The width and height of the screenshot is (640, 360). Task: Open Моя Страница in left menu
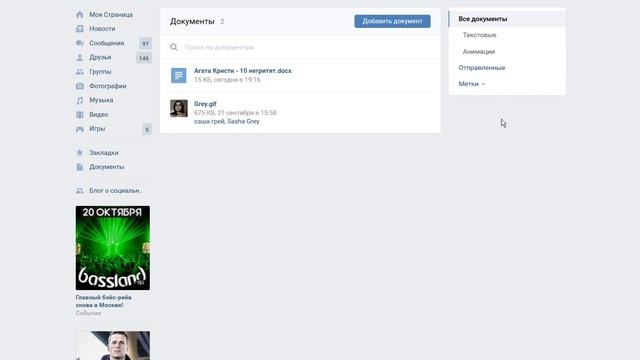pos(111,15)
